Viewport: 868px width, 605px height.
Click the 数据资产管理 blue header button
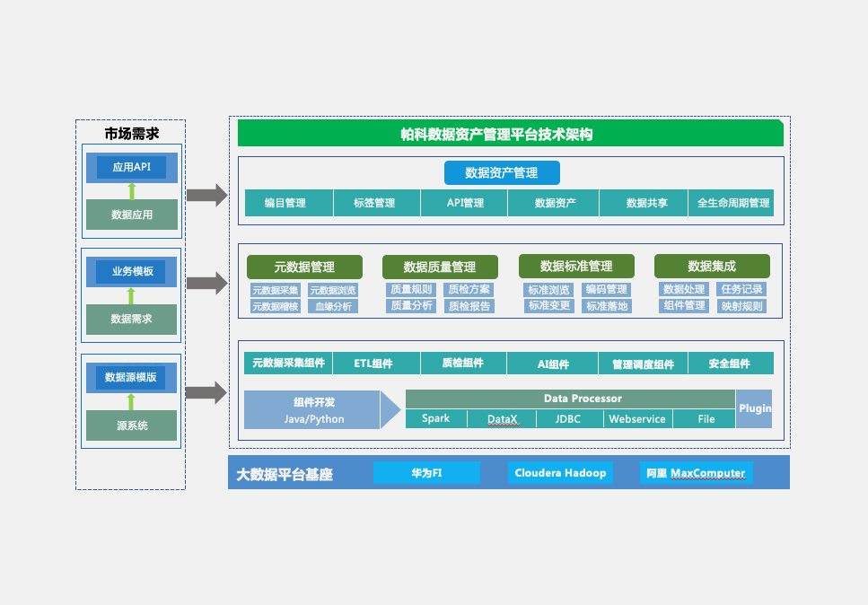click(502, 172)
